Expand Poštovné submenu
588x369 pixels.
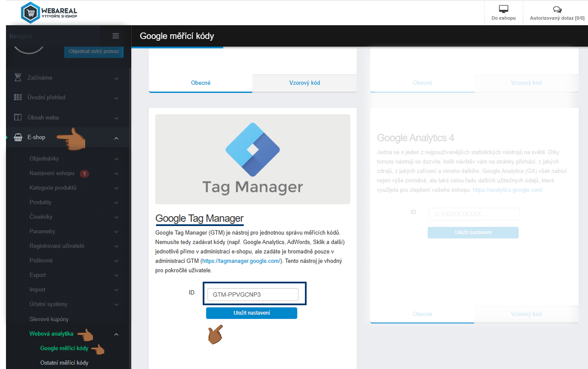click(116, 261)
